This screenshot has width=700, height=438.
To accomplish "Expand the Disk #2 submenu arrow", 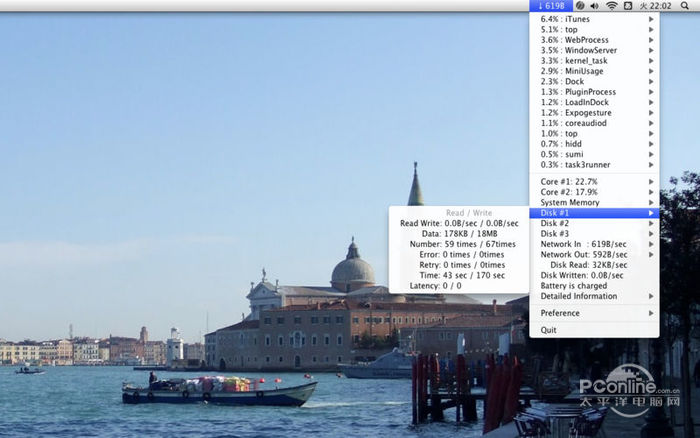I will (651, 223).
